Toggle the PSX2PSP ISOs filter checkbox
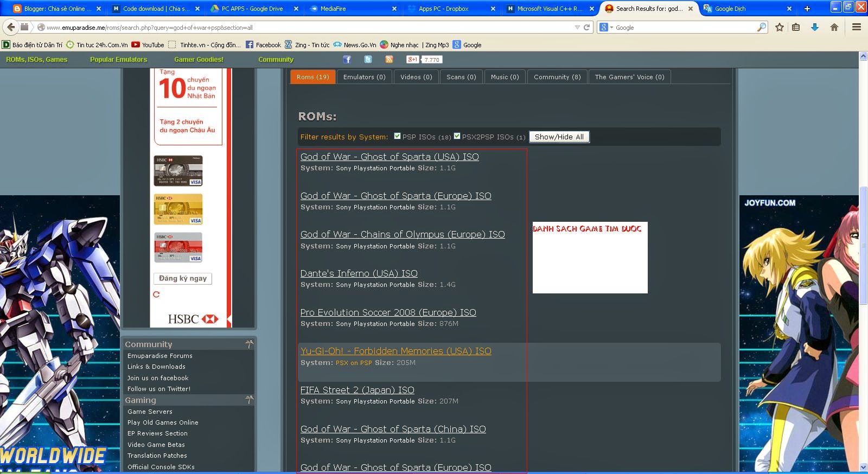The height and width of the screenshot is (474, 868). pyautogui.click(x=457, y=136)
